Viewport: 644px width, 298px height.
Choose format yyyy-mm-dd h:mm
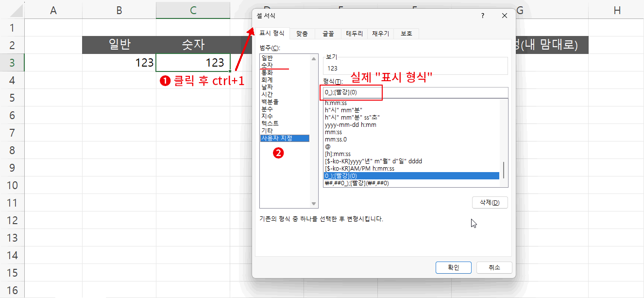pyautogui.click(x=412, y=125)
